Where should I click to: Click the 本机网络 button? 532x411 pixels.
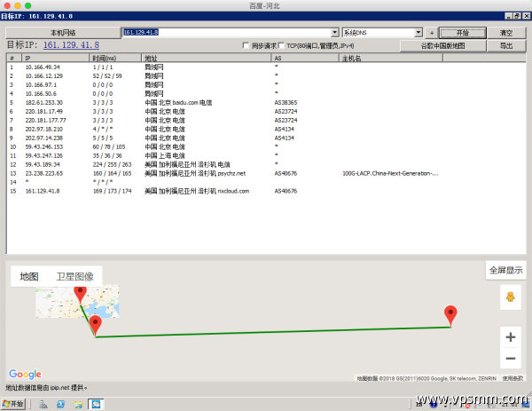pos(63,33)
